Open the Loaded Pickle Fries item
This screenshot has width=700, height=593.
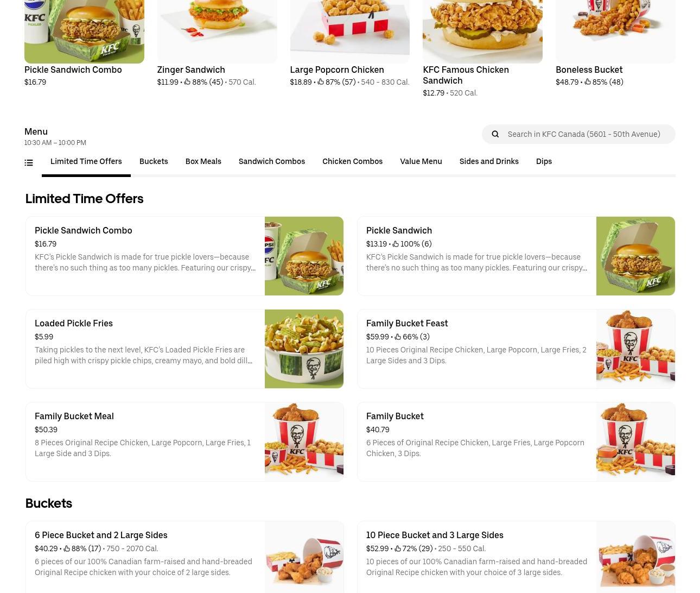point(184,349)
